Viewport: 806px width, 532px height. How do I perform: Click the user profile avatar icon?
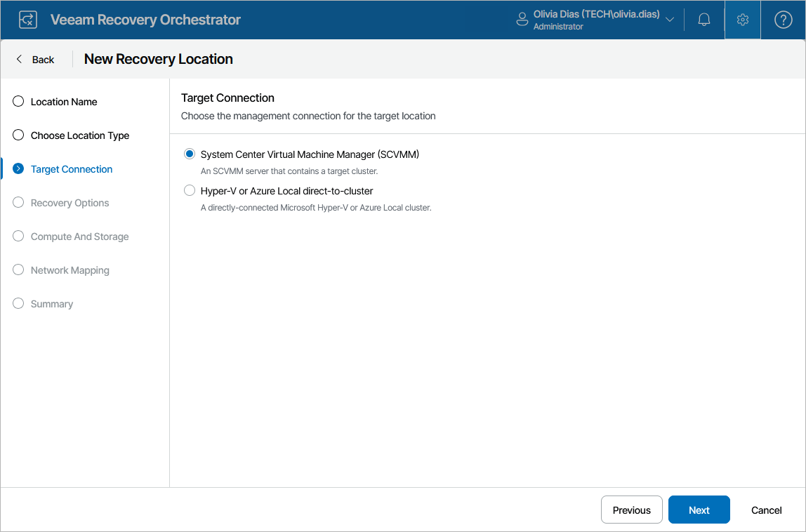pos(522,20)
